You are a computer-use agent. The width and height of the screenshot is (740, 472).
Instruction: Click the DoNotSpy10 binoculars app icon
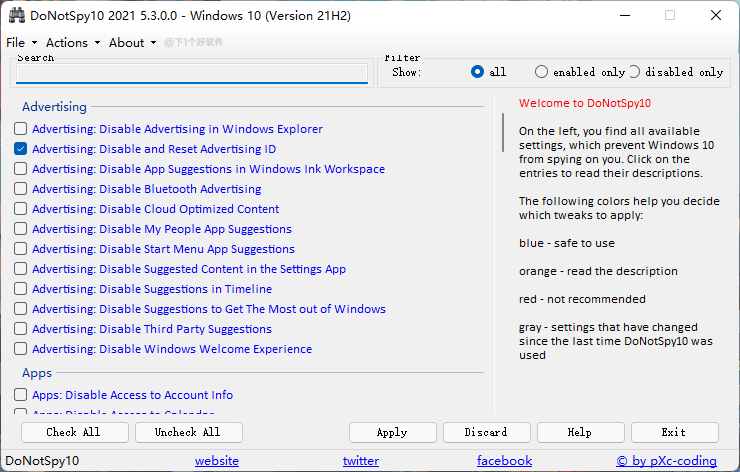click(15, 15)
